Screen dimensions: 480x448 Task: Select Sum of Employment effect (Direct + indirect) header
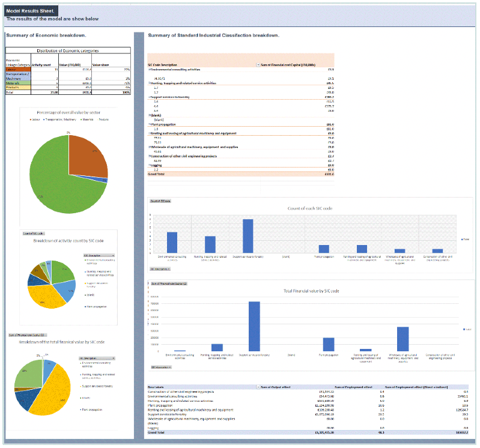coord(416,387)
